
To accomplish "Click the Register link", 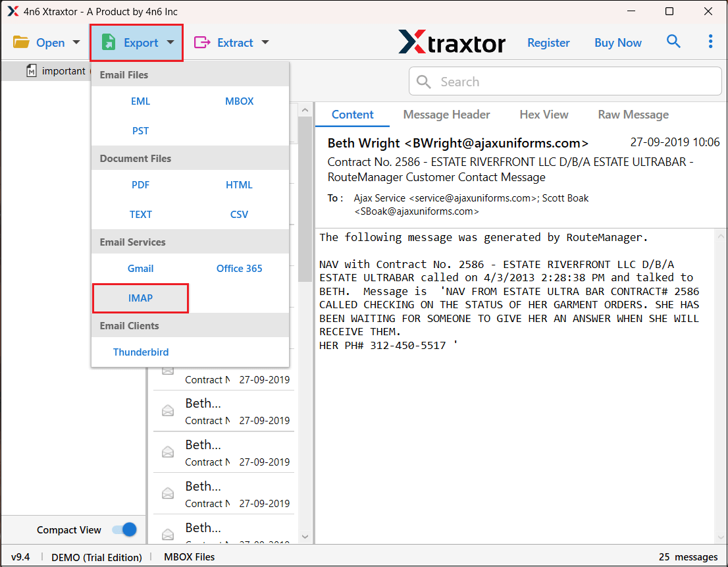I will (548, 43).
